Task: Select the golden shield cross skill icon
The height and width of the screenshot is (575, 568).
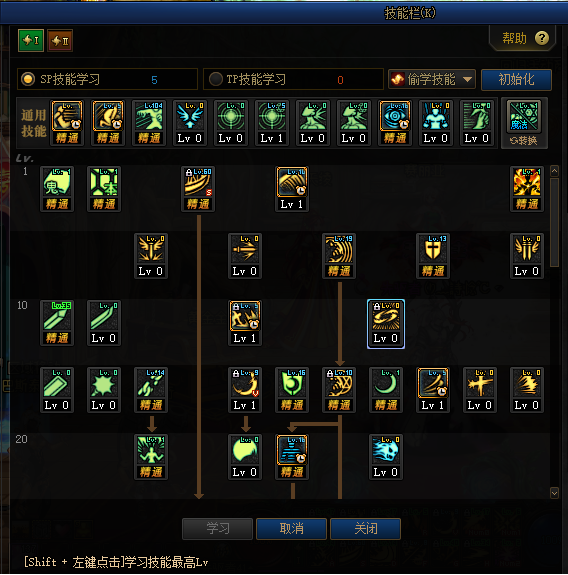Action: 433,249
